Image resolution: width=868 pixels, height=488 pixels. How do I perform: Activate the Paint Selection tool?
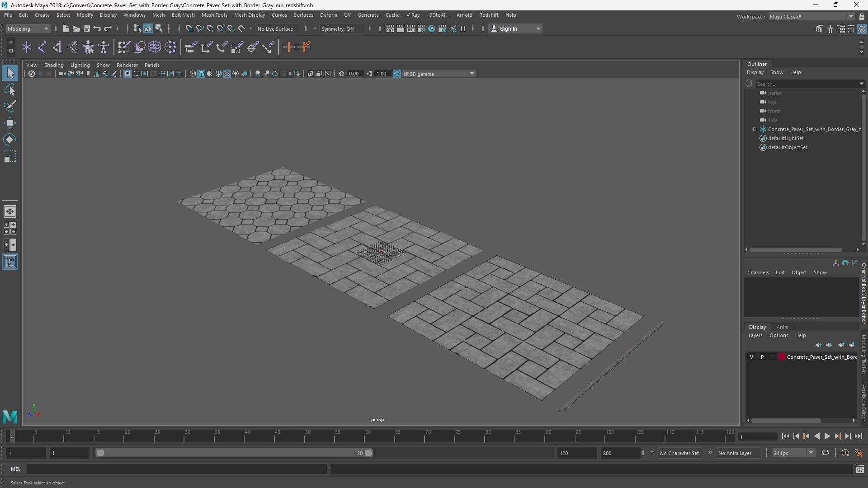10,106
